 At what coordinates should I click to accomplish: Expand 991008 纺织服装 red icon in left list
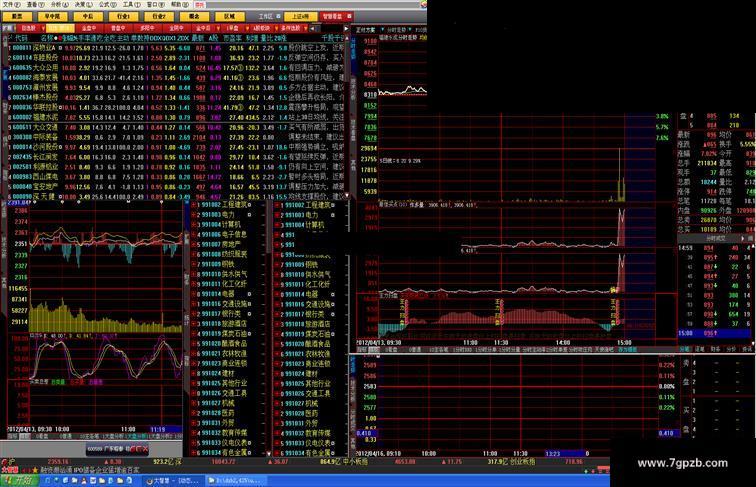point(193,254)
